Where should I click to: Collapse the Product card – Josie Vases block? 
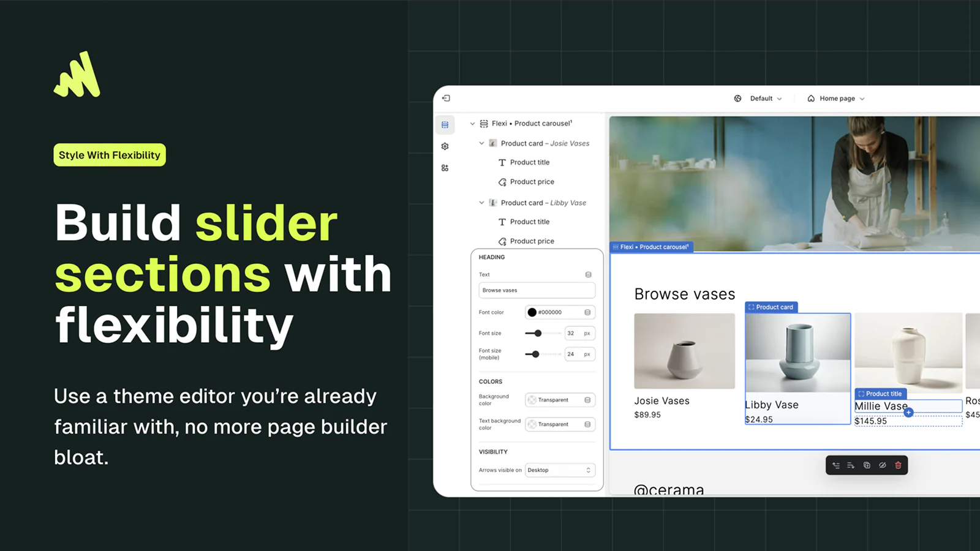coord(481,143)
